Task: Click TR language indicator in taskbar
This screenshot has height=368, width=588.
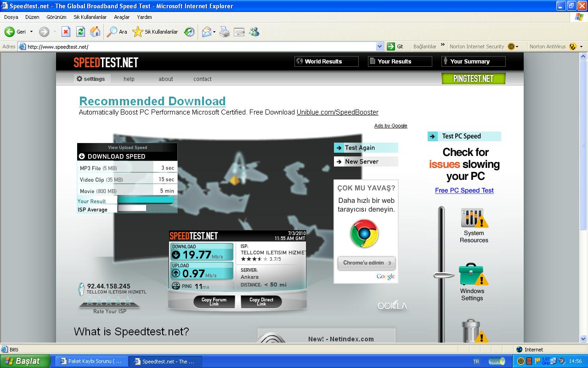Action: coord(476,362)
